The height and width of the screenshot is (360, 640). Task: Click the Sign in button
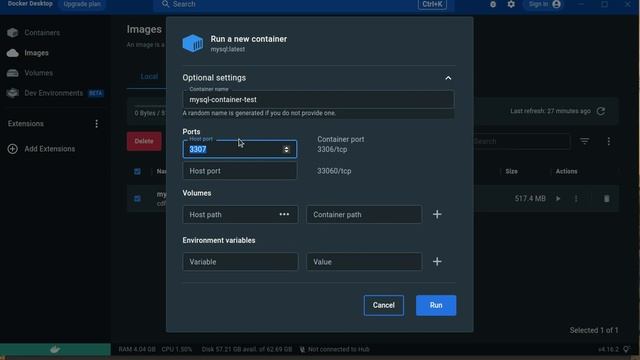(544, 4)
